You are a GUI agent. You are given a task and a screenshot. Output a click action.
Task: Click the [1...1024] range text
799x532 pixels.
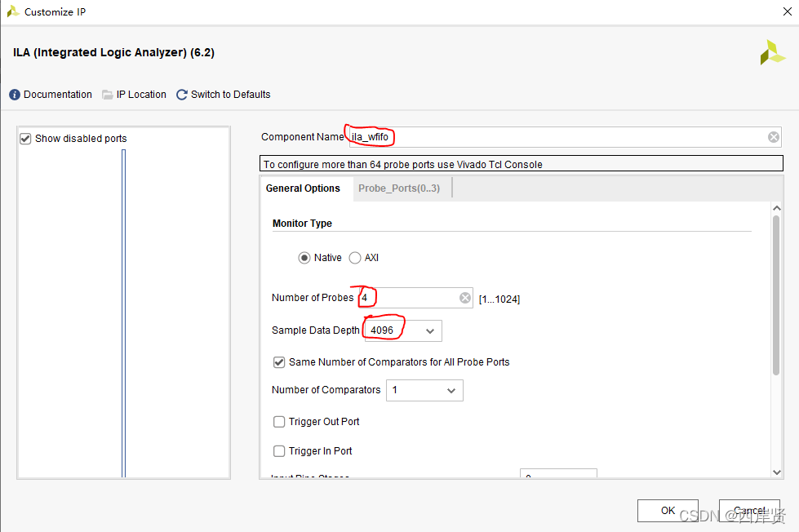[x=499, y=299]
